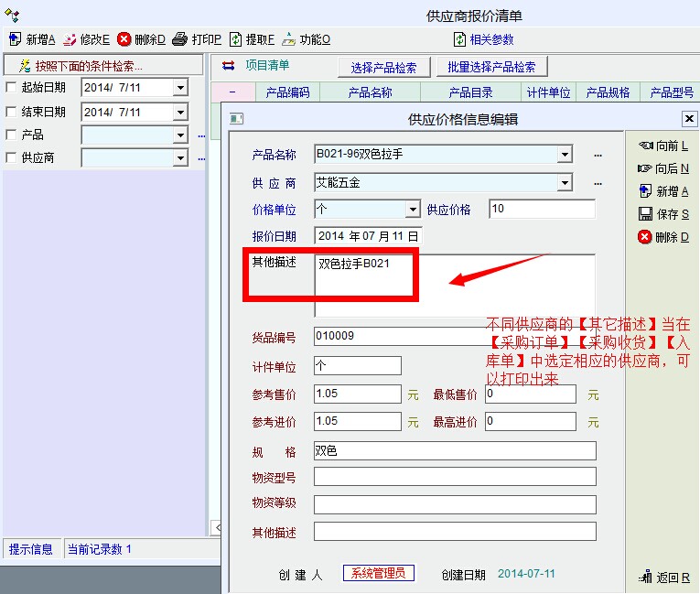This screenshot has width=700, height=594.
Task: Expand the 价格单位 dropdown
Action: point(413,210)
